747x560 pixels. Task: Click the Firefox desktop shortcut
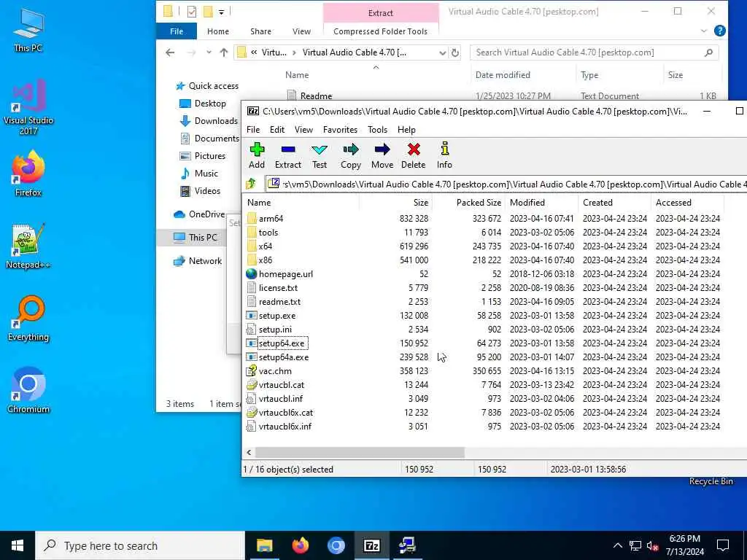[x=28, y=174]
